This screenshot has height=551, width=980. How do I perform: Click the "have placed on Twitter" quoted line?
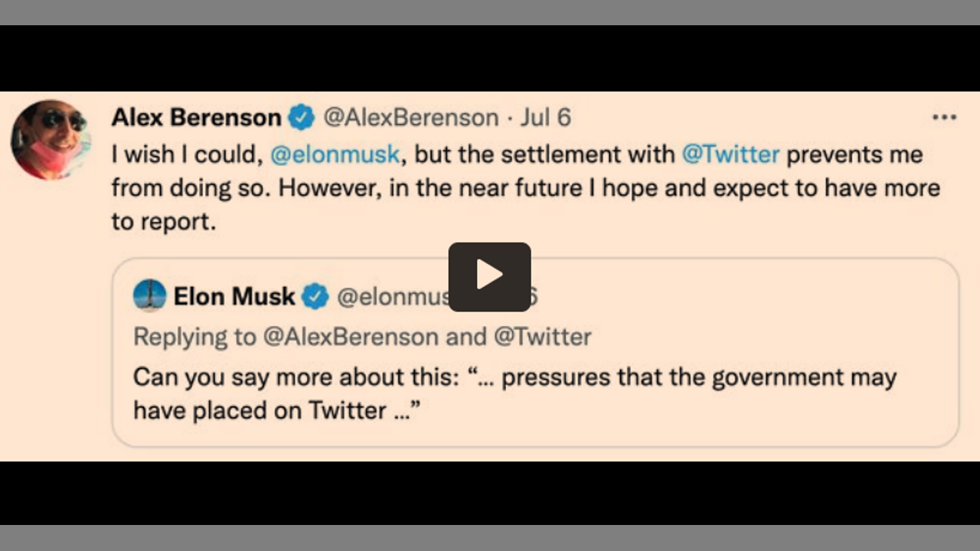tap(259, 411)
